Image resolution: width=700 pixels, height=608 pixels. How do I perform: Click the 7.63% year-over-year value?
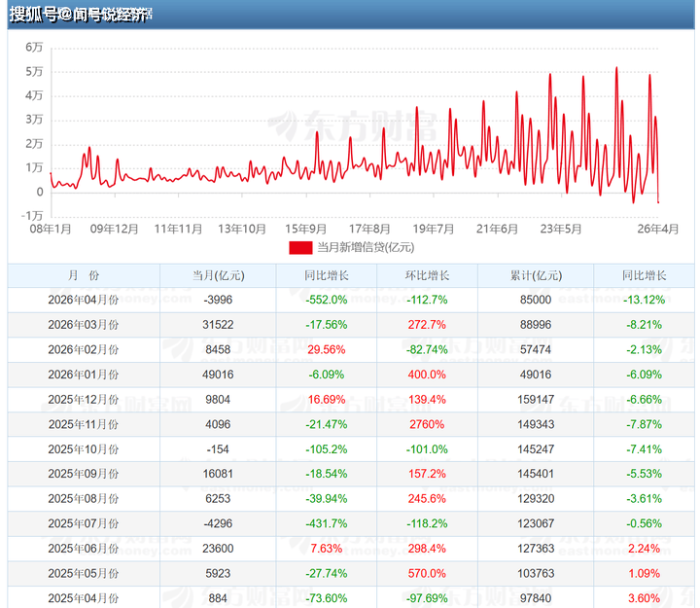327,549
